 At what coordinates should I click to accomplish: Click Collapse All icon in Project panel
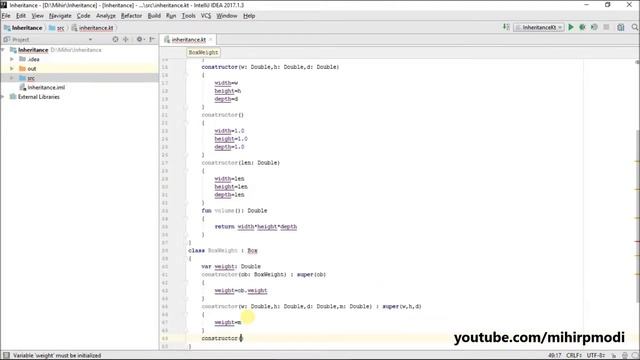pos(126,39)
